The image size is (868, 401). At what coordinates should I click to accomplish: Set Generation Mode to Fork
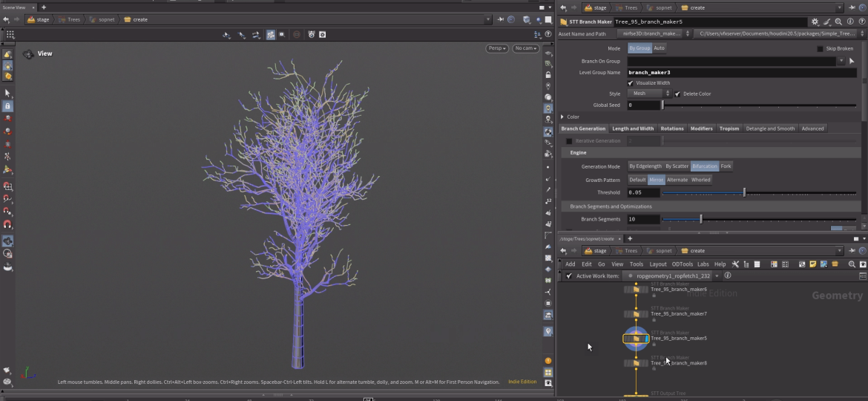(x=726, y=166)
